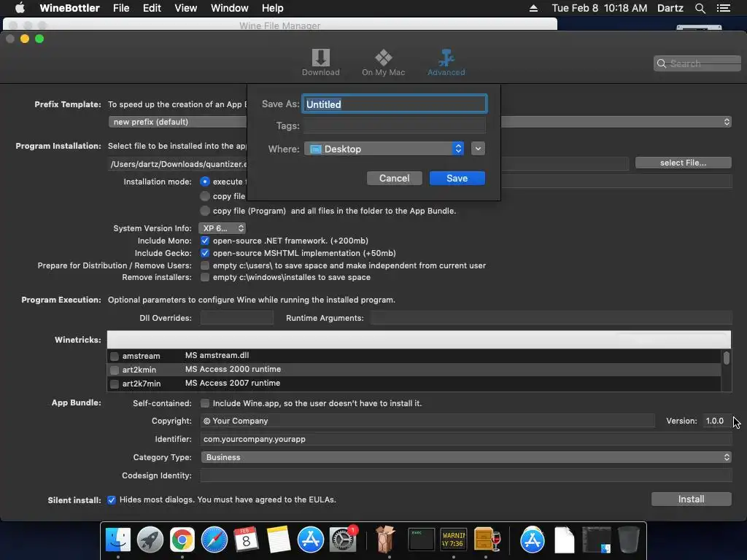Launch Launchpad from the dock

pyautogui.click(x=150, y=540)
